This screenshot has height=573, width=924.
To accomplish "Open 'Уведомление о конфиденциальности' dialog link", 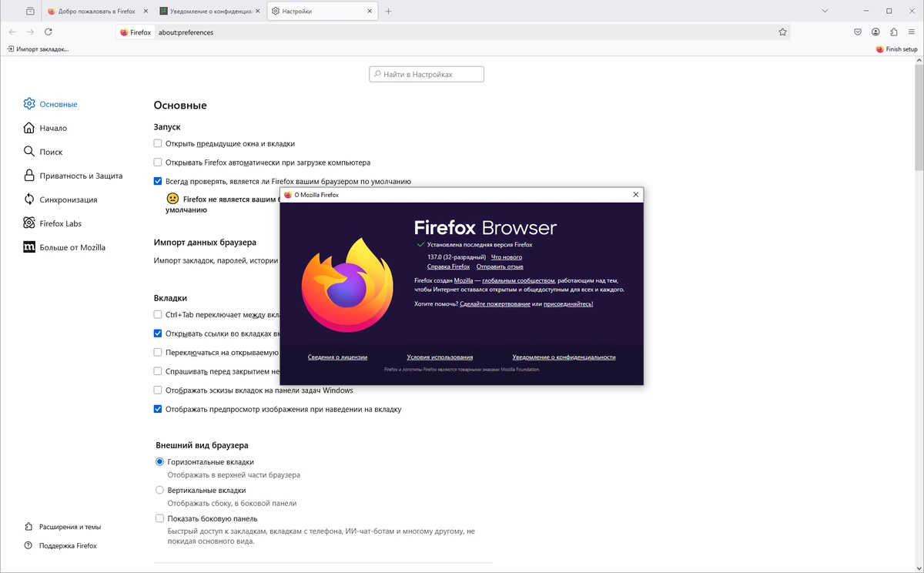I will click(x=564, y=357).
